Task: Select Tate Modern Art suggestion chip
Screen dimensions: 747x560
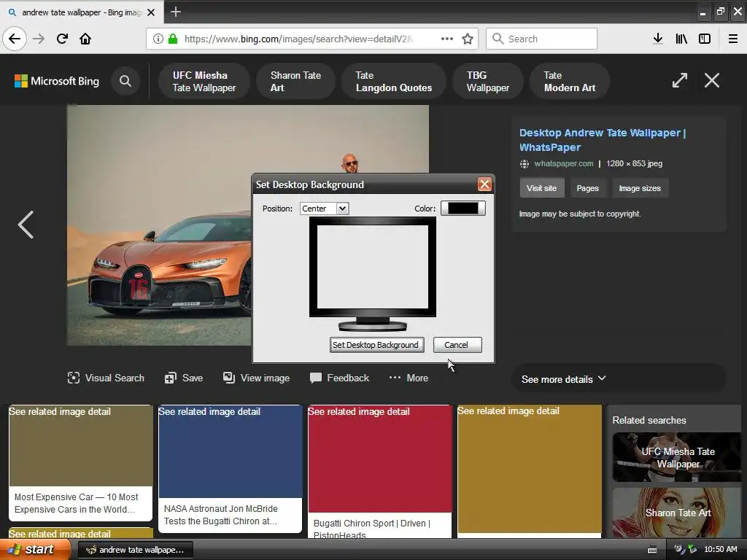Action: 570,82
